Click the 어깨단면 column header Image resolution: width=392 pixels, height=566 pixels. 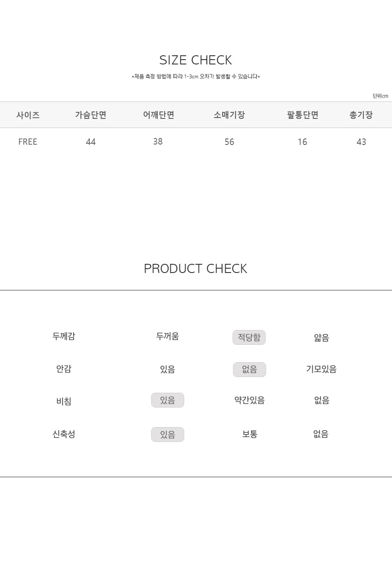click(x=159, y=115)
